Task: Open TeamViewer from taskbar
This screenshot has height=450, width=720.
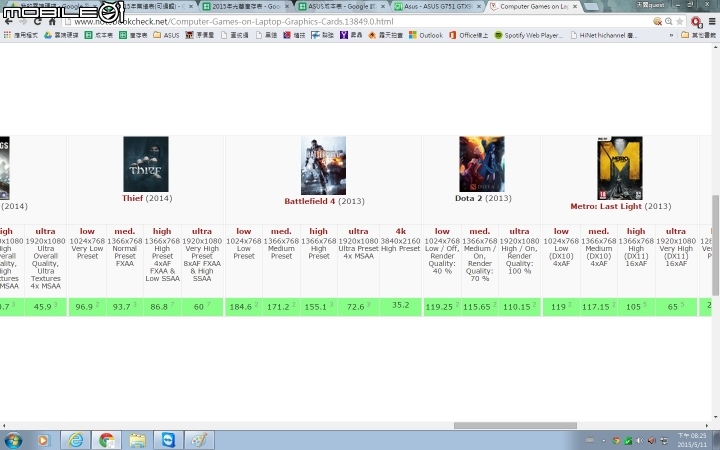Action: point(168,441)
